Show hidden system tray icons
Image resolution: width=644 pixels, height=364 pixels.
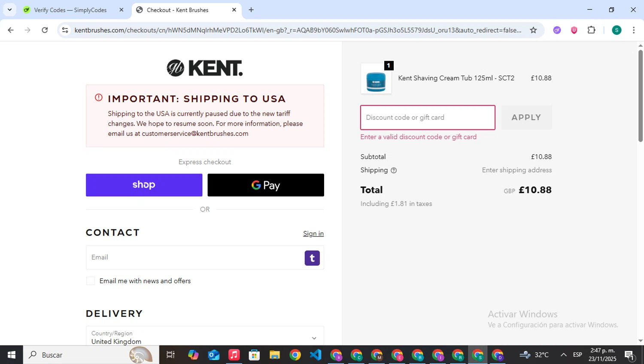coord(564,355)
